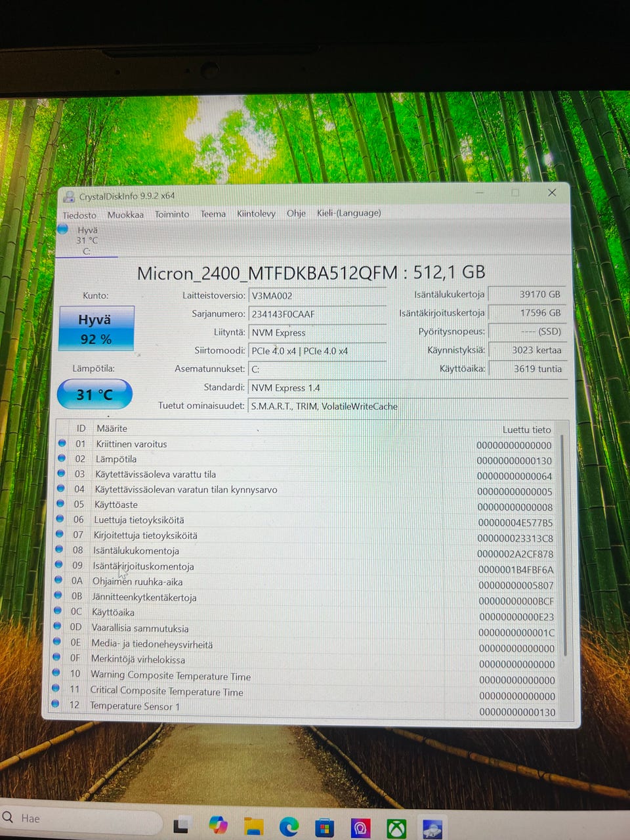The image size is (630, 840).
Task: Open Microsoft Store from the taskbar
Action: 324,828
